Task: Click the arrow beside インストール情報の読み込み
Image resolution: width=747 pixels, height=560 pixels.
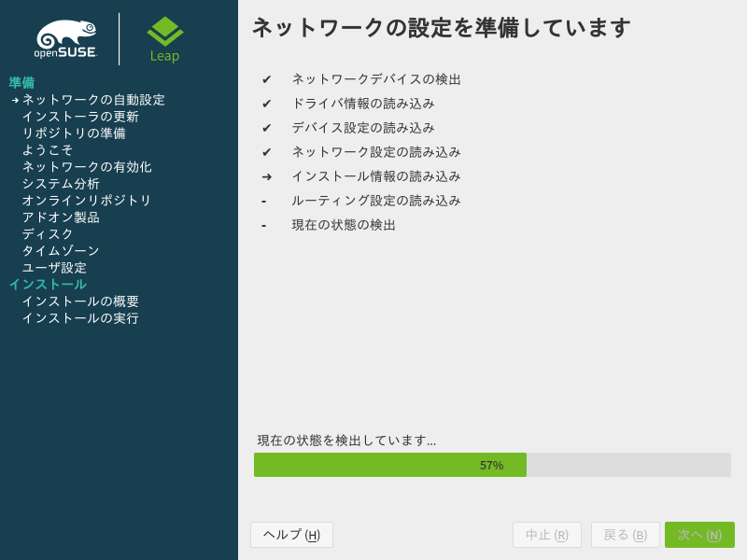Action: pyautogui.click(x=267, y=176)
